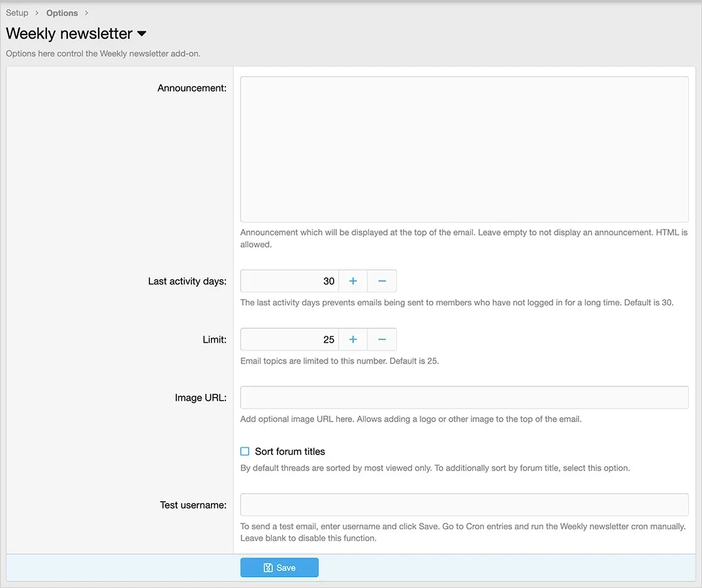Click the "Image URL:" field label
The height and width of the screenshot is (588, 702).
click(200, 397)
